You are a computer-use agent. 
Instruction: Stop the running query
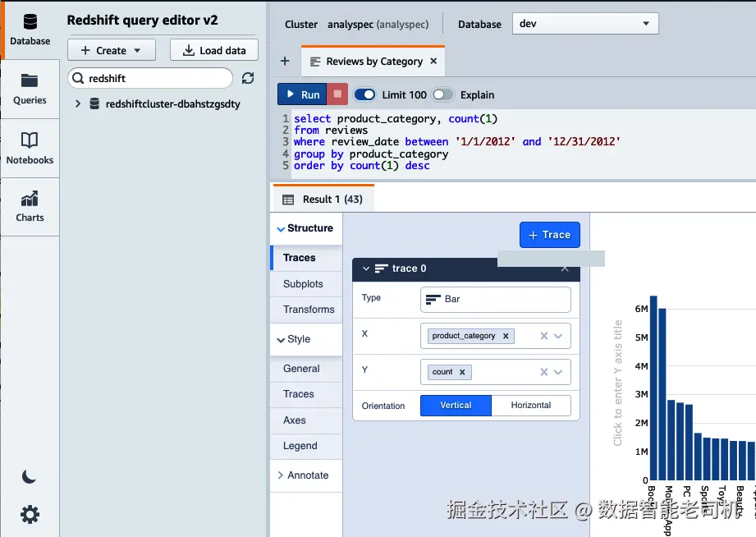[x=337, y=94]
